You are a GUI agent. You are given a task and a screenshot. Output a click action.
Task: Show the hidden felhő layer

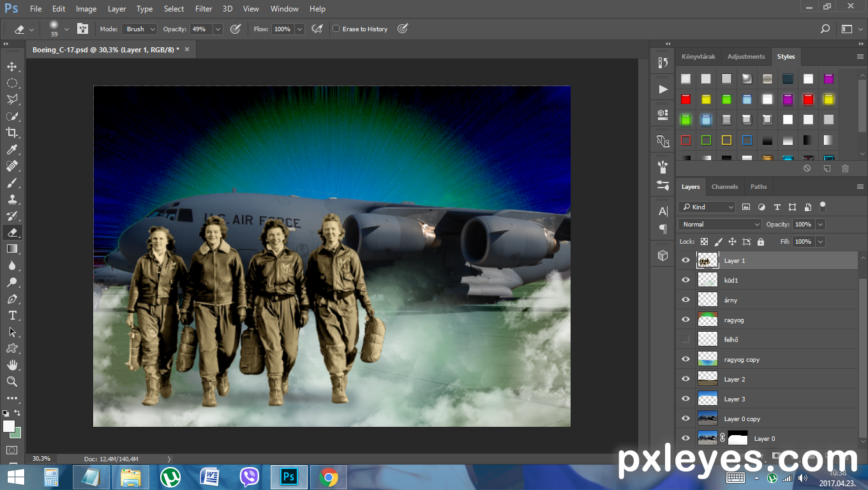click(685, 339)
